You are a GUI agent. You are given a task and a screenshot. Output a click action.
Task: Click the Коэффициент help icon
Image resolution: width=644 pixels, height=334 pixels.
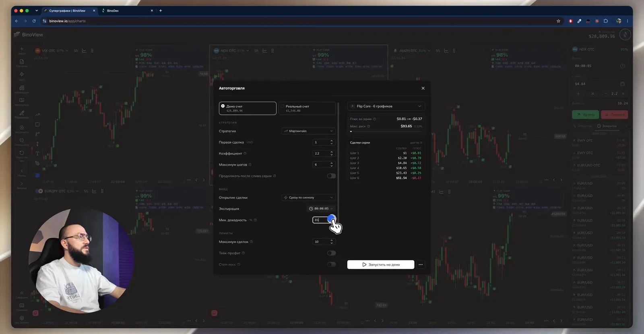[245, 153]
